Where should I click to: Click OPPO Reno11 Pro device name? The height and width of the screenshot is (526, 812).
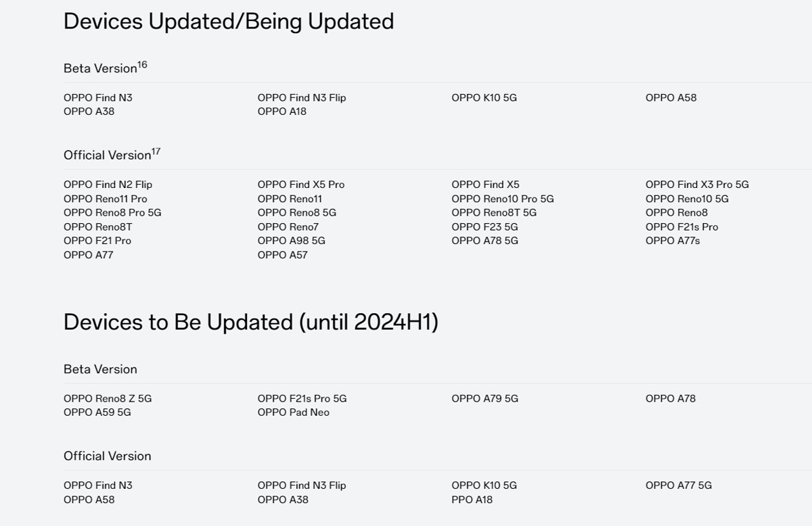coord(105,199)
